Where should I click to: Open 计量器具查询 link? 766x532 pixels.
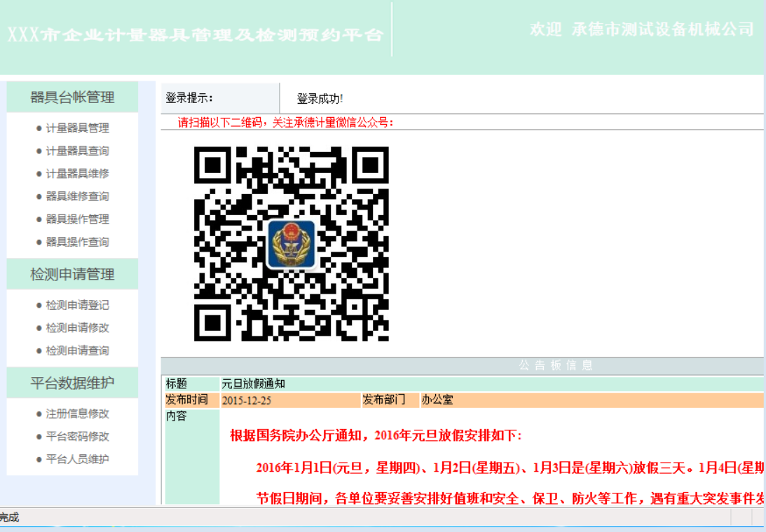coord(77,151)
